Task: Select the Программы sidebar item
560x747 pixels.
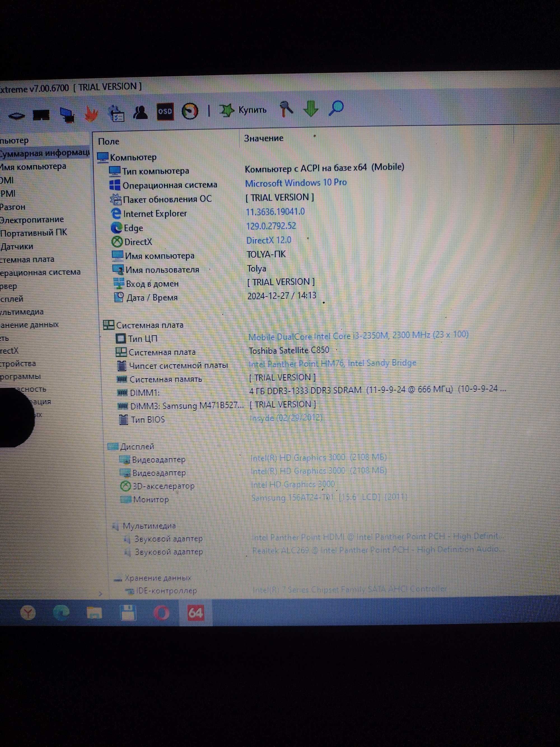Action: (20, 376)
